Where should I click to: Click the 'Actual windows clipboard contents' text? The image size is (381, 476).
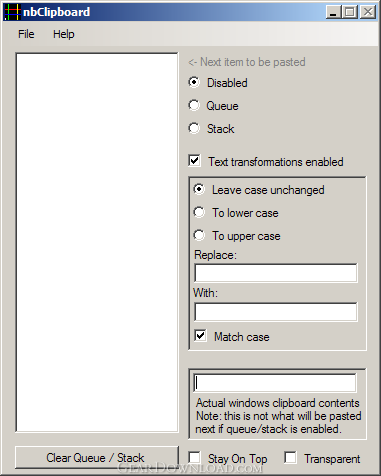pos(278,403)
